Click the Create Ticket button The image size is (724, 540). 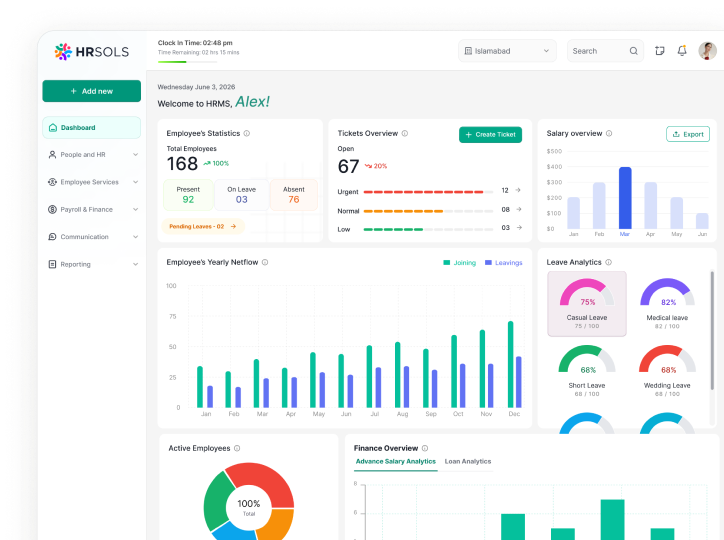490,135
